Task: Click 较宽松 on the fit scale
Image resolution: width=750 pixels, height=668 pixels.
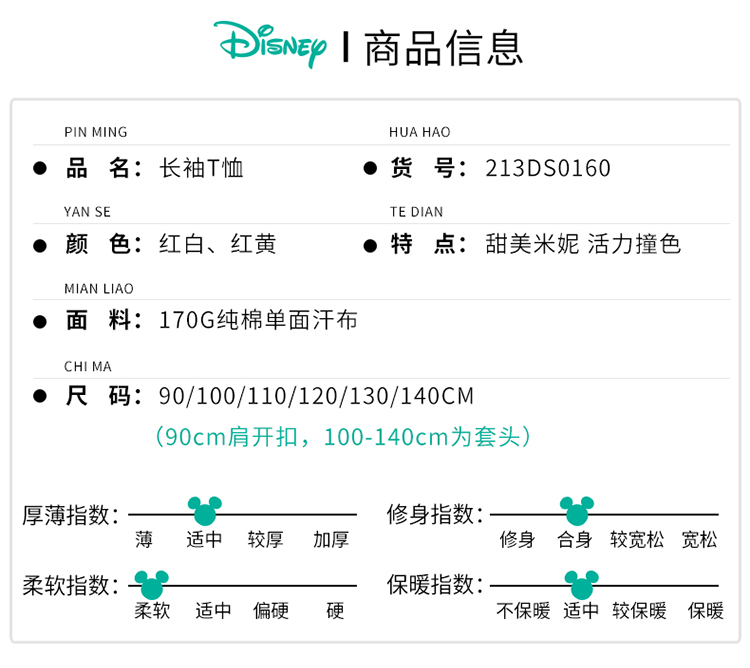Action: pos(637,539)
